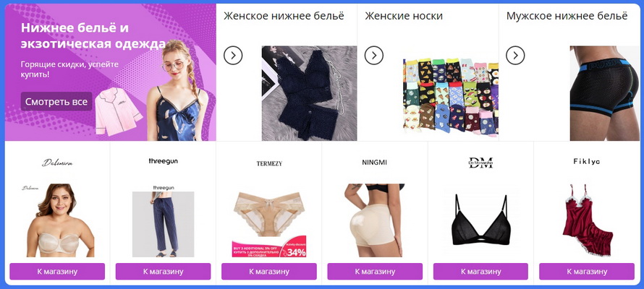Viewport: 644px width, 289px height.
Task: Click the DM De Monarcha logo
Action: (x=480, y=163)
